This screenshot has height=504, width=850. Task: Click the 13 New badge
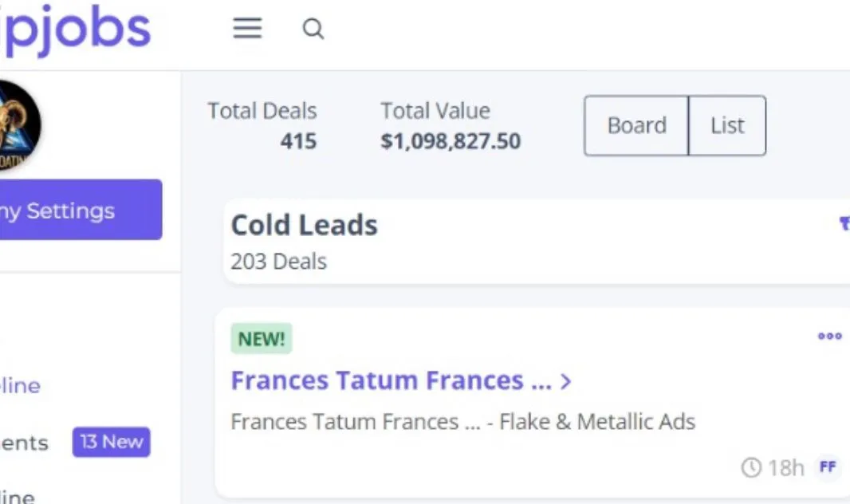click(111, 443)
